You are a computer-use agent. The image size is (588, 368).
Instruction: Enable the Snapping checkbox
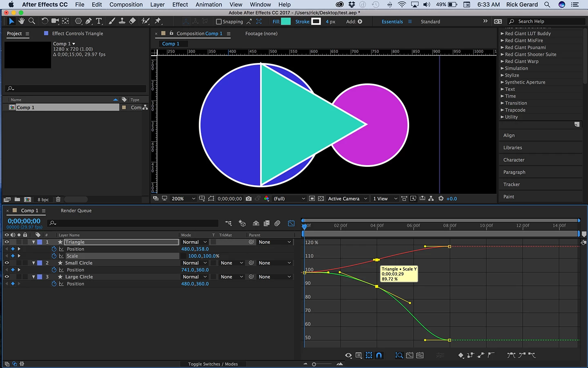[219, 22]
